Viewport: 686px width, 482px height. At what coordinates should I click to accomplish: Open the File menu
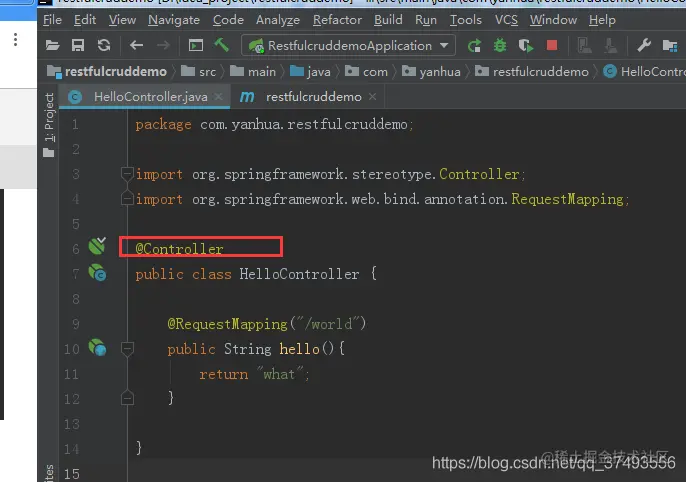(x=52, y=20)
